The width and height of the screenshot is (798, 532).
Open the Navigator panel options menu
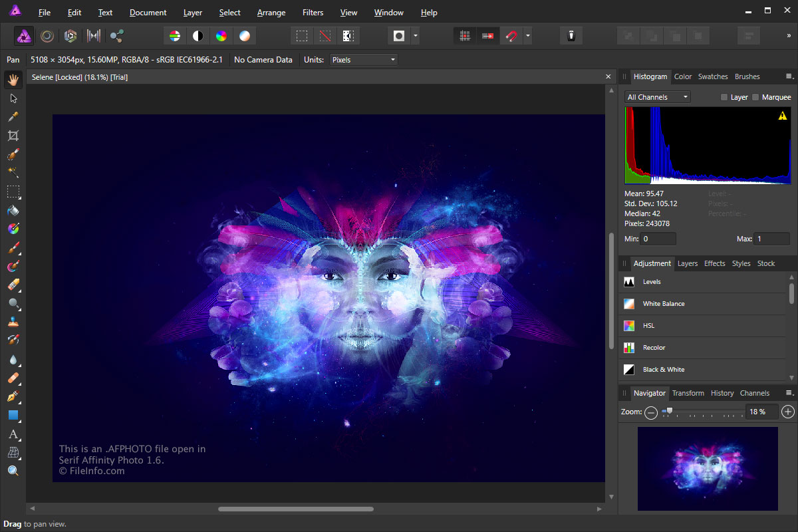pos(789,393)
